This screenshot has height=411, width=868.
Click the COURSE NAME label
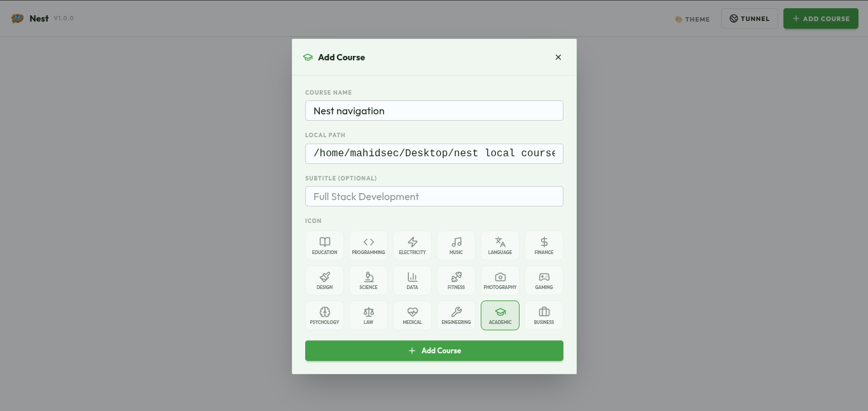click(x=328, y=93)
